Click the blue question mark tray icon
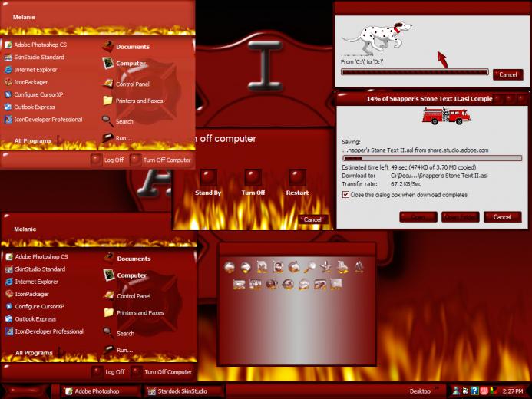Viewport: 532px width, 399px height. [x=474, y=391]
